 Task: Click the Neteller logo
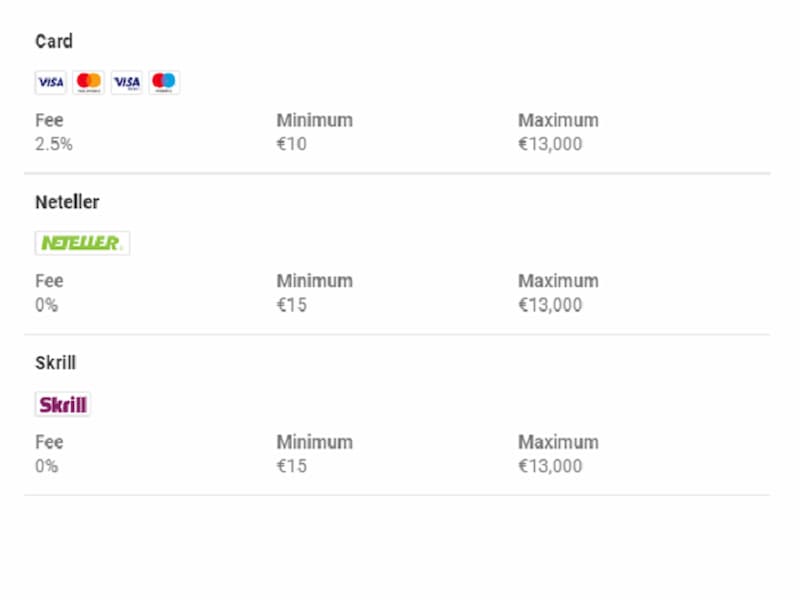point(82,242)
